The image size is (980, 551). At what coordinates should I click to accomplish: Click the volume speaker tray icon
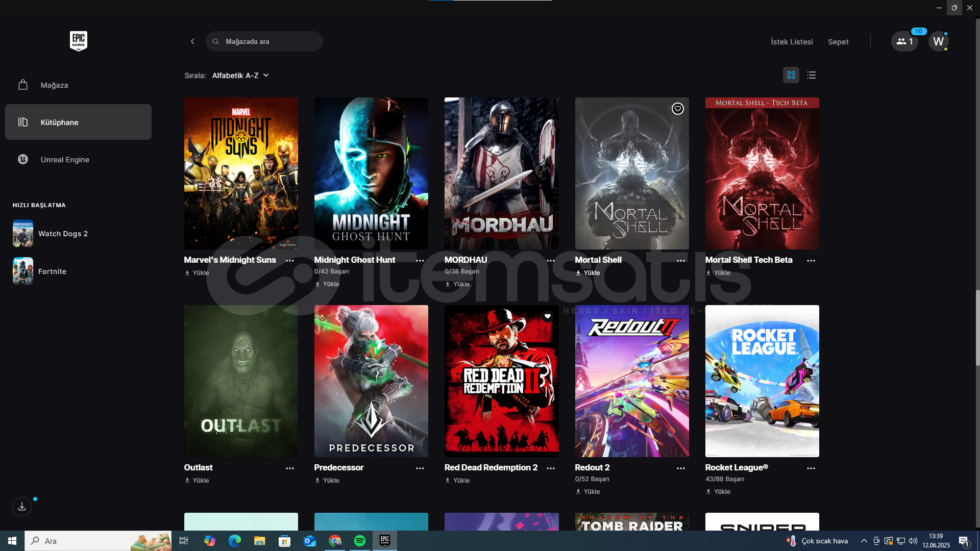[913, 541]
